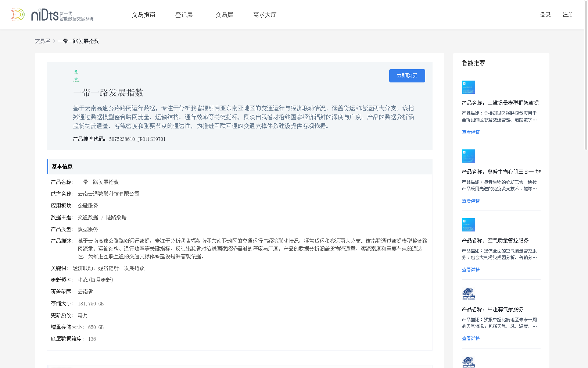Click product name 三维场景模型框架数据
The width and height of the screenshot is (588, 368).
(513, 103)
